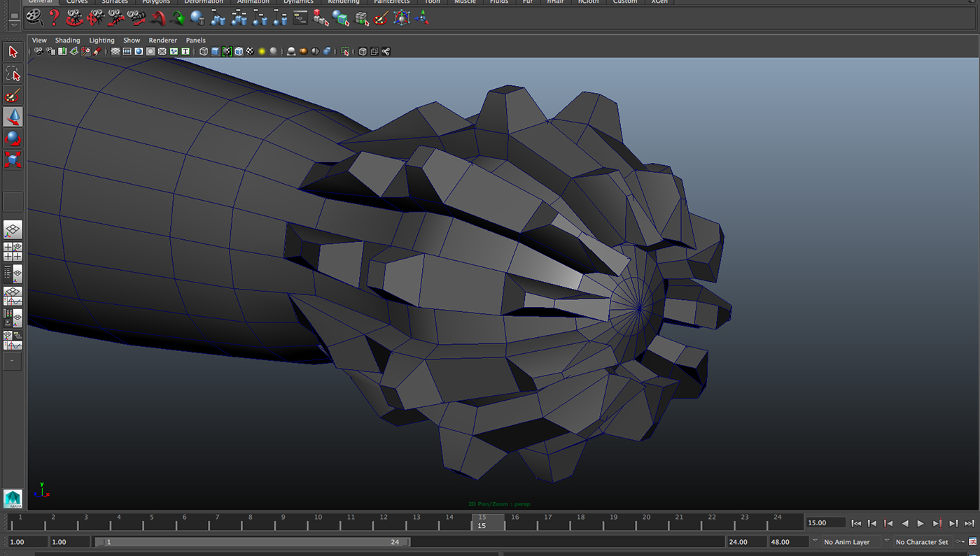Switch to single perspective view layout
The width and height of the screenshot is (980, 556).
click(x=13, y=230)
